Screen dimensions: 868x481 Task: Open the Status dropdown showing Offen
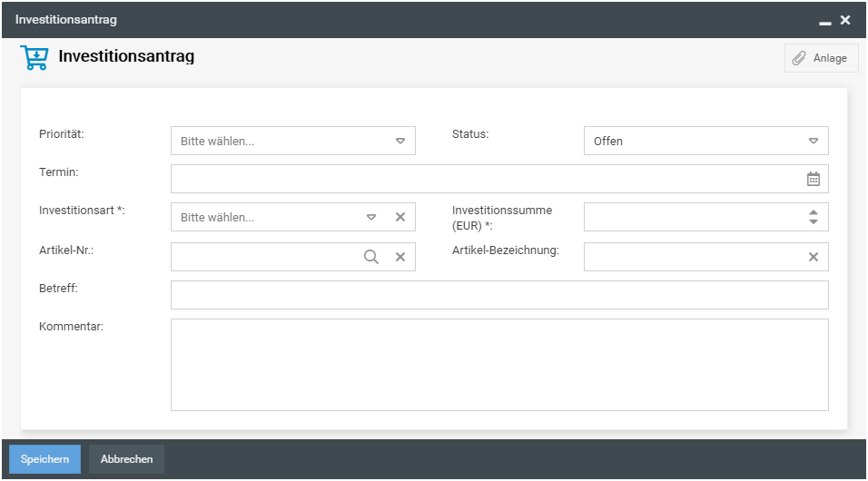814,141
